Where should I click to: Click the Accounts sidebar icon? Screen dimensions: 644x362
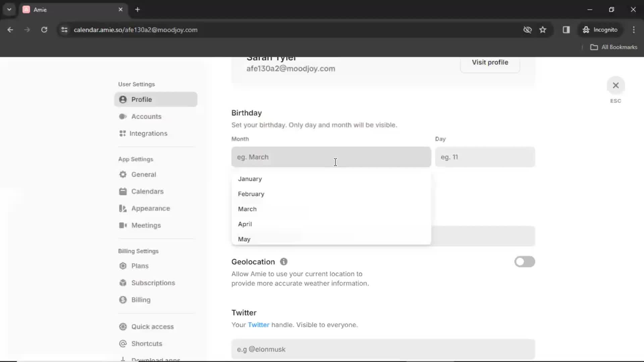122,116
